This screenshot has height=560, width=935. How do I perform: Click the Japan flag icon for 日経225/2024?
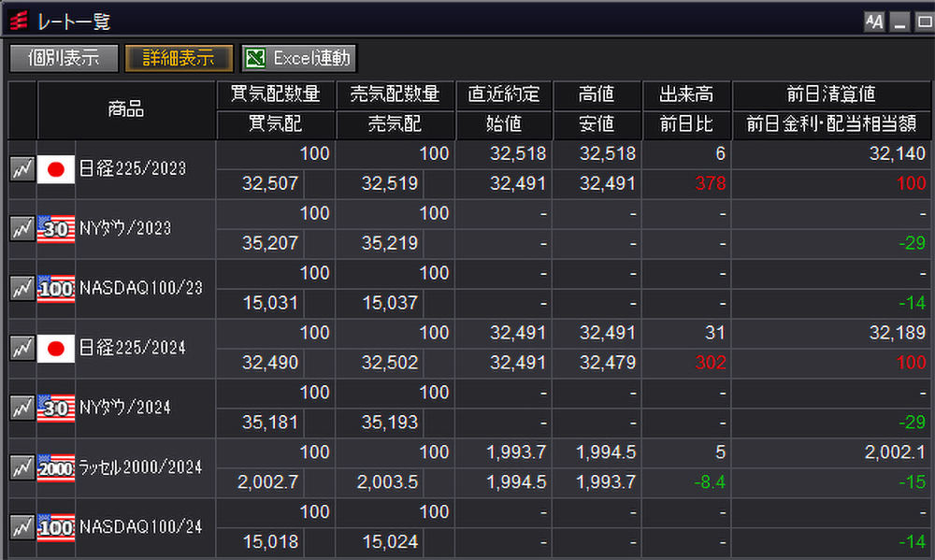(x=56, y=349)
